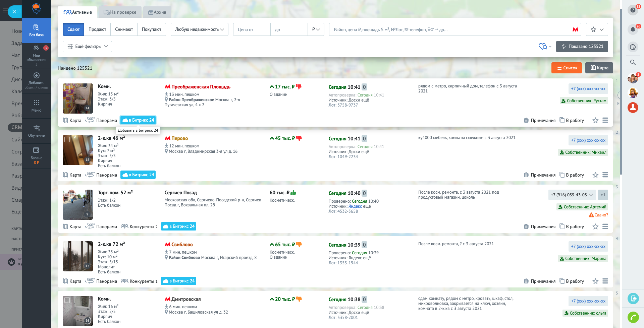Switch to 'На проверке' tab
The height and width of the screenshot is (328, 644).
120,12
